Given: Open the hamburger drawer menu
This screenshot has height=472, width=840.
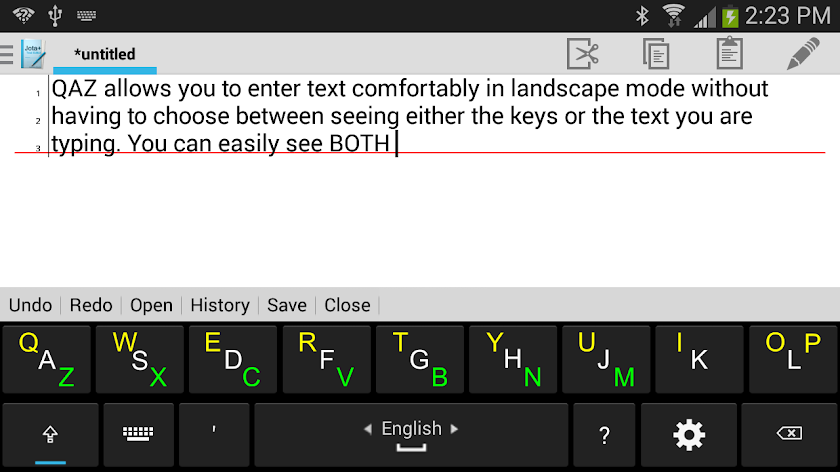Looking at the screenshot, I should coord(7,54).
